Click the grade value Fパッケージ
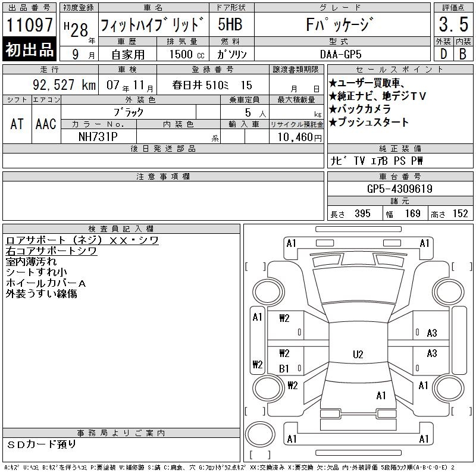Screen dimensions: 476x476 pyautogui.click(x=340, y=24)
